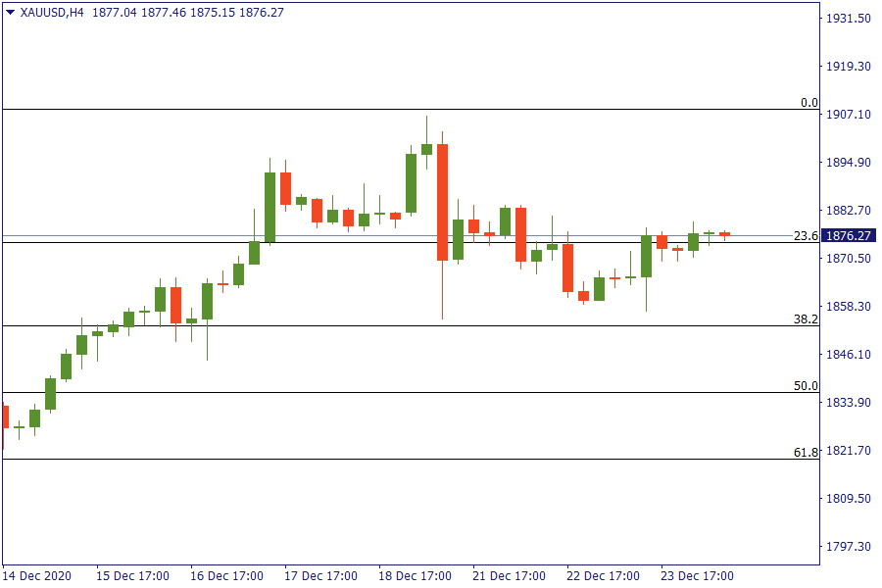
Task: Select the 23.6 Fibonacci level label
Action: click(x=805, y=235)
